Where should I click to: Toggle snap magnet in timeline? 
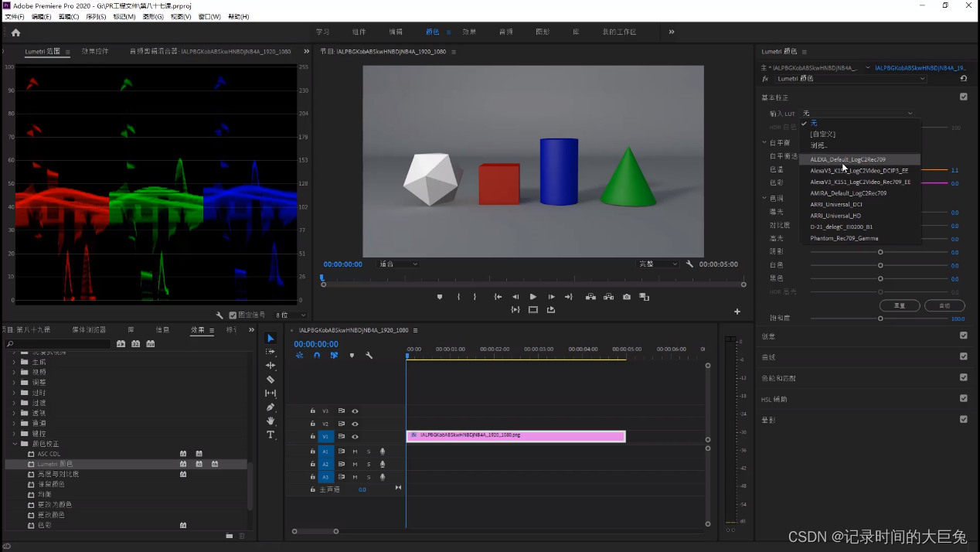[x=317, y=356]
